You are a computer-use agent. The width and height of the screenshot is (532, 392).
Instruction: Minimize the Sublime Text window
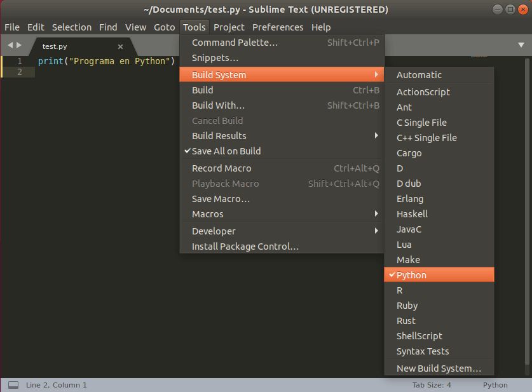(x=498, y=10)
